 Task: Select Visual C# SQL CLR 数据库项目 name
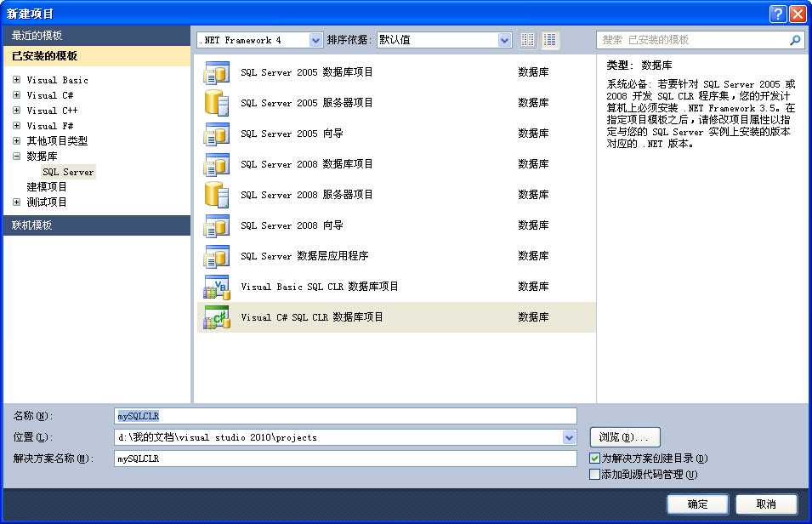click(x=312, y=317)
